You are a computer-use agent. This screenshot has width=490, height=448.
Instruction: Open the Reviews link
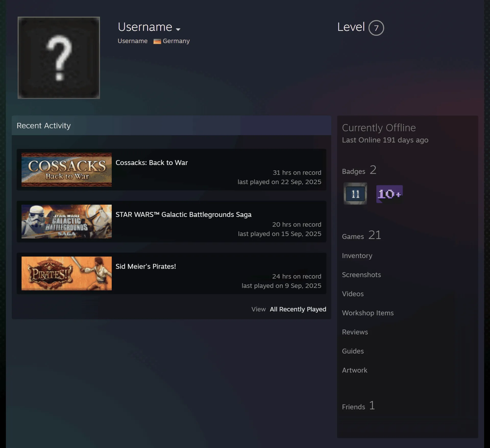tap(355, 332)
